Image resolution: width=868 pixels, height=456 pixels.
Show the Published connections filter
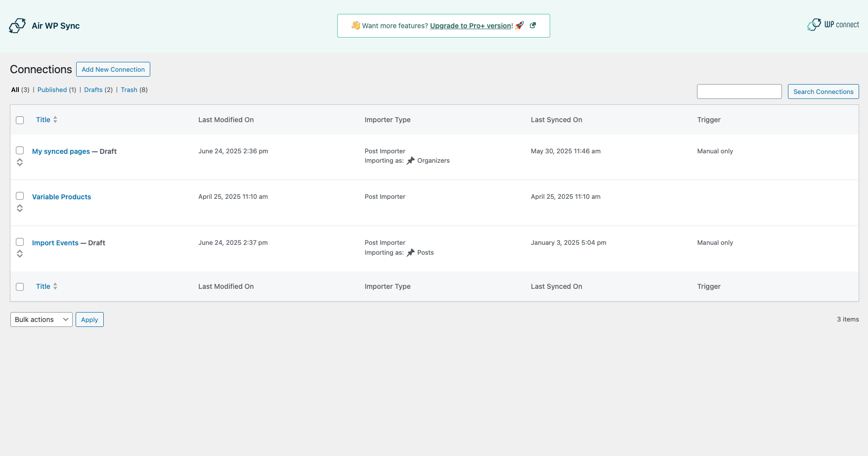tap(52, 90)
